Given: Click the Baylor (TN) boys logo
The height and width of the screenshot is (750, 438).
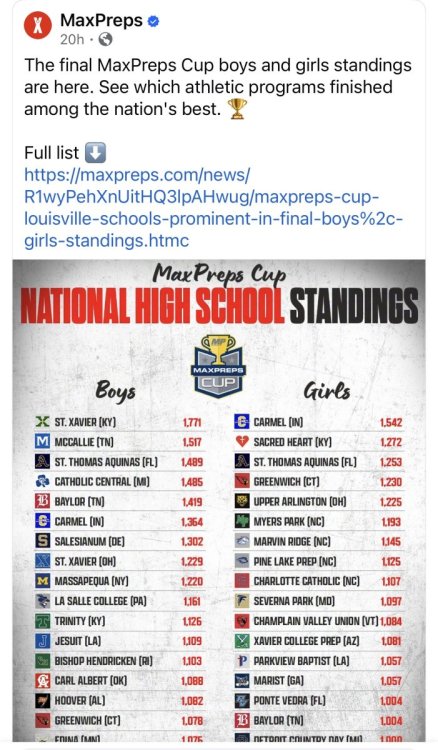Looking at the screenshot, I should click(43, 501).
